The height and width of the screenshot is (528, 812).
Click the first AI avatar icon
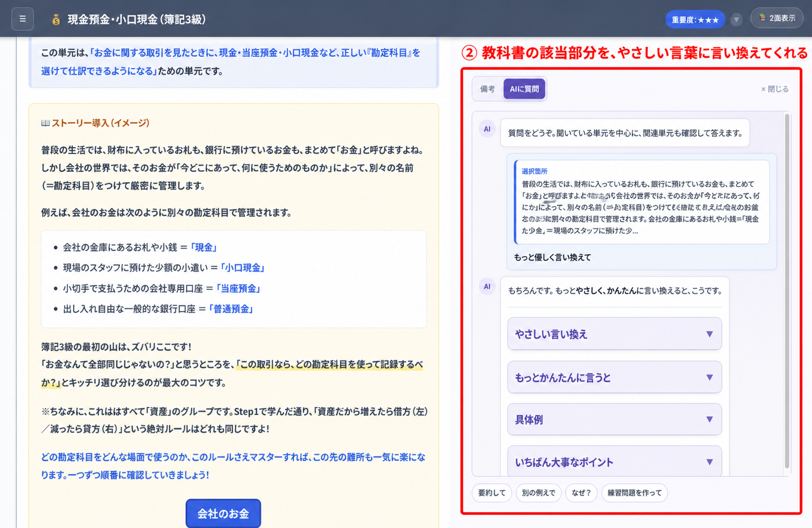pos(487,129)
